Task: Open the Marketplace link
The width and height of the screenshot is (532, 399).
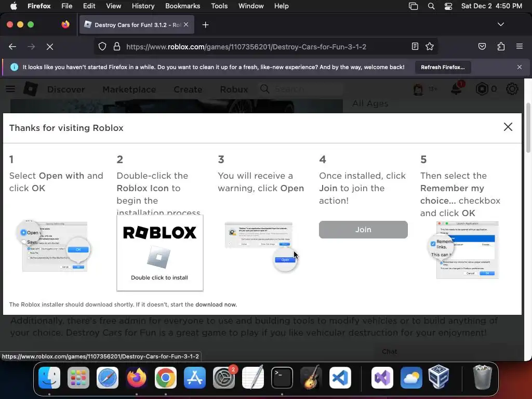Action: pyautogui.click(x=129, y=89)
